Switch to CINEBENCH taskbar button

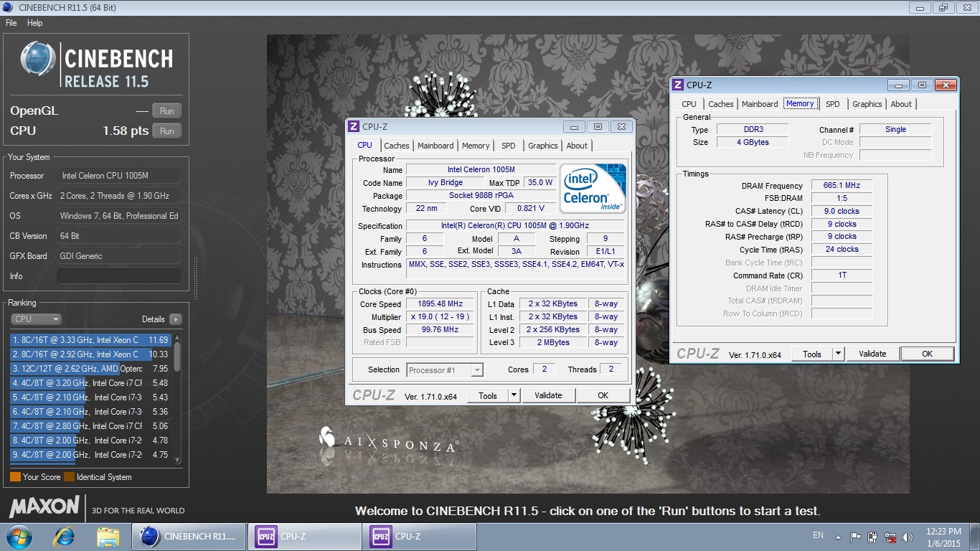tap(189, 537)
